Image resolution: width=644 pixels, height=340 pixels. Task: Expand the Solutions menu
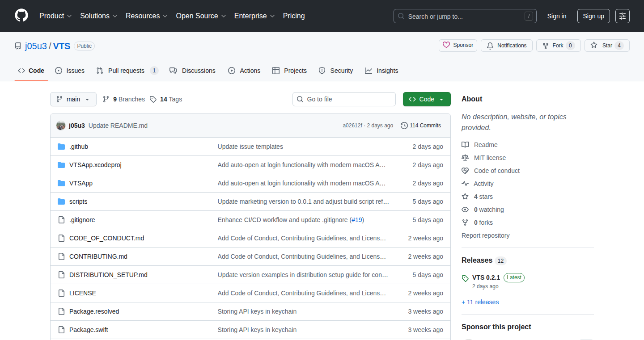pyautogui.click(x=99, y=16)
